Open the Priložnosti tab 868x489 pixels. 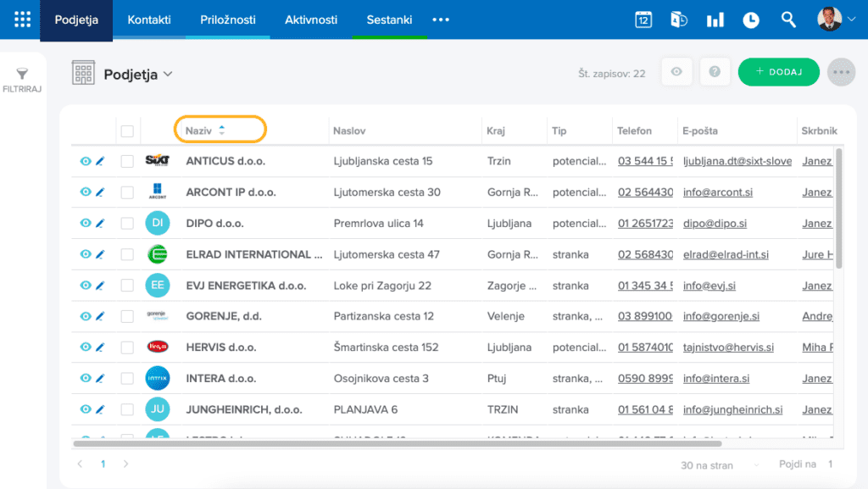point(228,19)
